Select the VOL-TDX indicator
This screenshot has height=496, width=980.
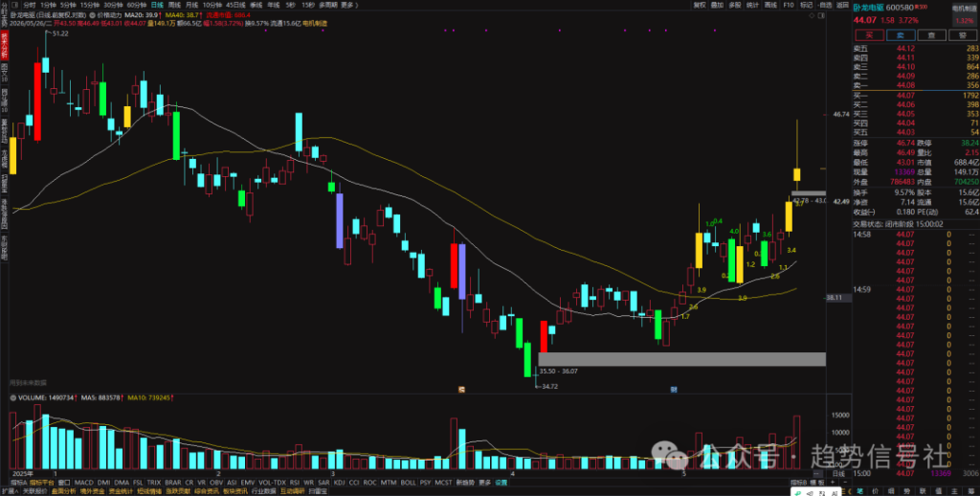click(273, 483)
